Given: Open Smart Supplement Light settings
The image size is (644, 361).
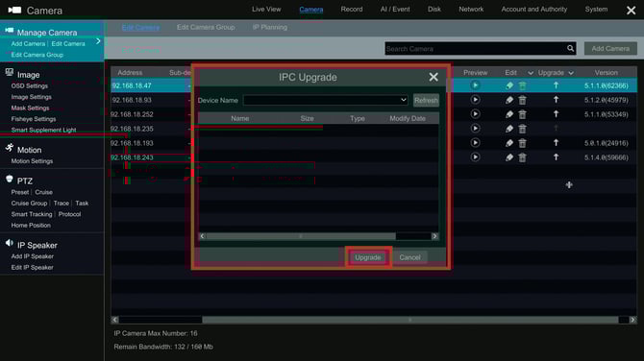Looking at the screenshot, I should (43, 130).
